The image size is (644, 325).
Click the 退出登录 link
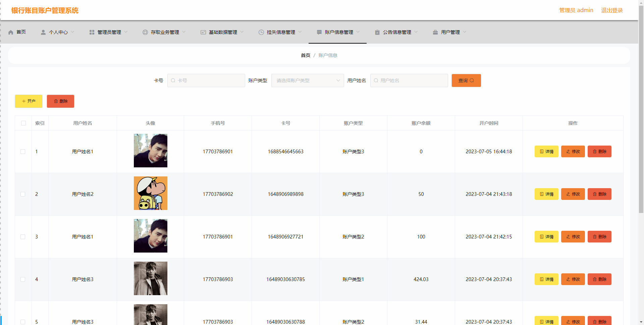(612, 10)
